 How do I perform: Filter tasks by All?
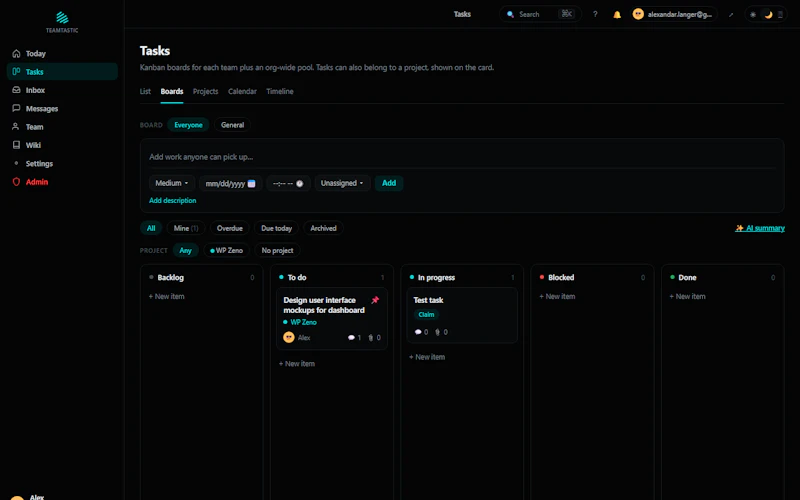pyautogui.click(x=151, y=228)
